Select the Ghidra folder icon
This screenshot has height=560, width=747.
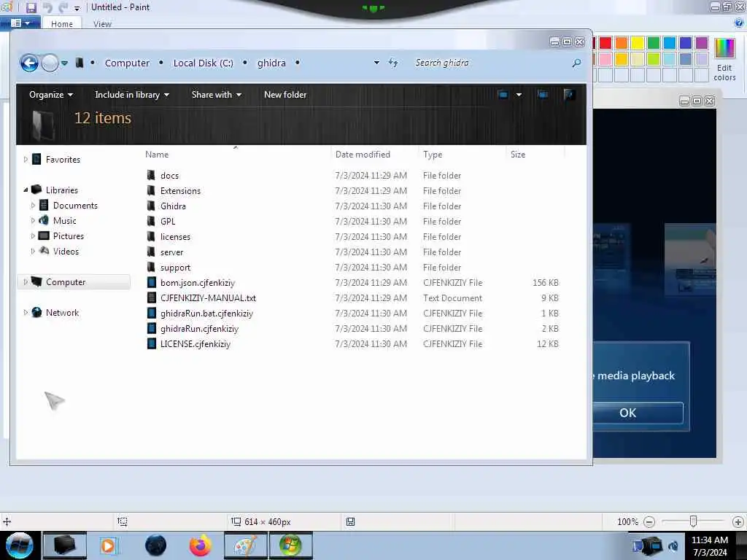click(x=151, y=206)
